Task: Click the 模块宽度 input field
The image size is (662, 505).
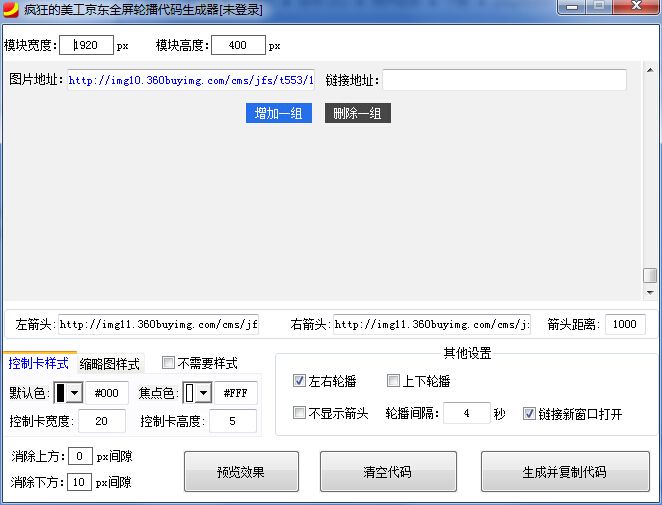Action: 87,45
